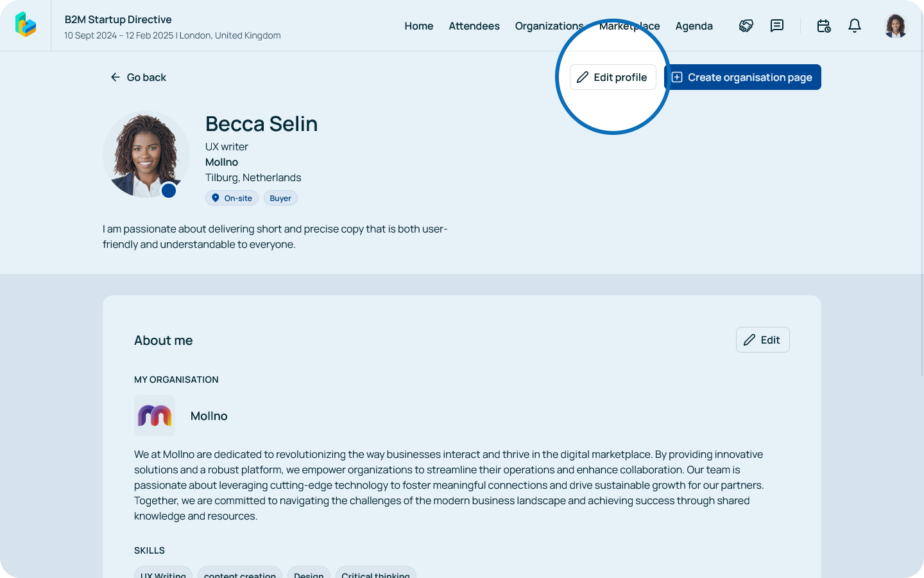Click the user avatar in the header

(895, 26)
